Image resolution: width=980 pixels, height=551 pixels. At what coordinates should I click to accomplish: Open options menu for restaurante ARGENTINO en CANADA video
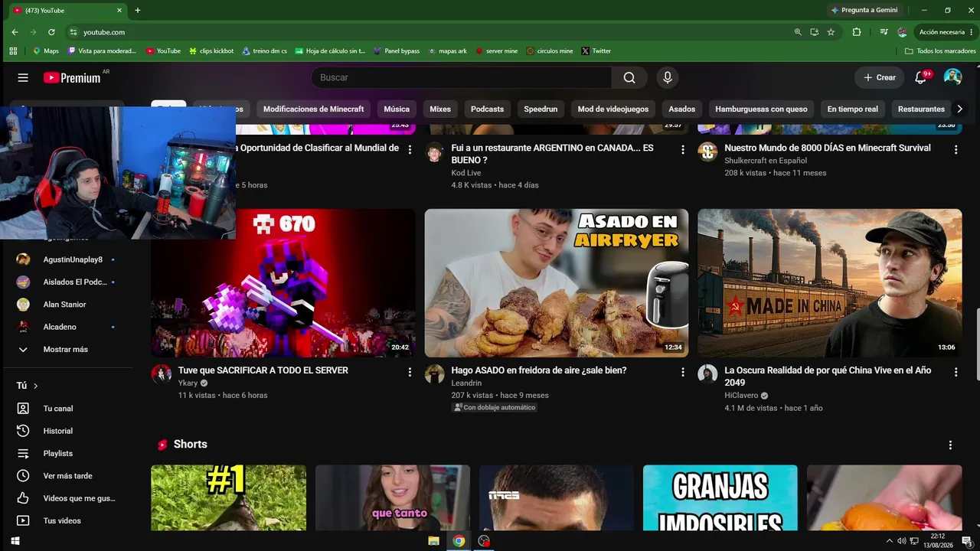coord(683,150)
